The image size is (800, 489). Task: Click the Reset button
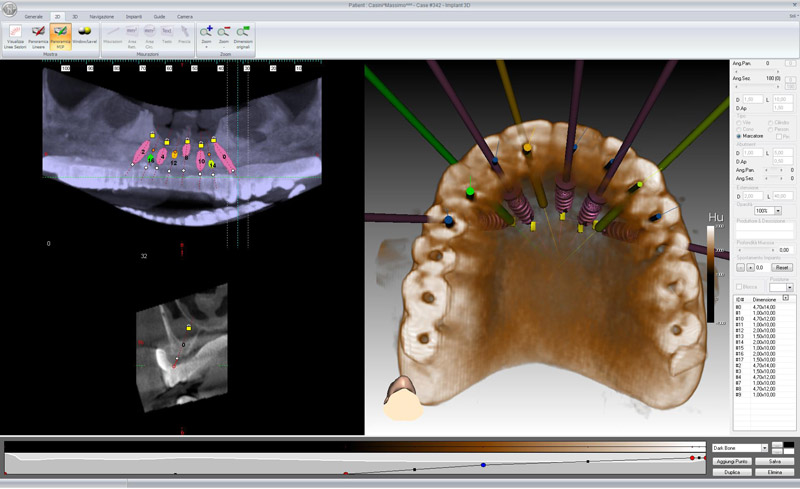tap(783, 267)
